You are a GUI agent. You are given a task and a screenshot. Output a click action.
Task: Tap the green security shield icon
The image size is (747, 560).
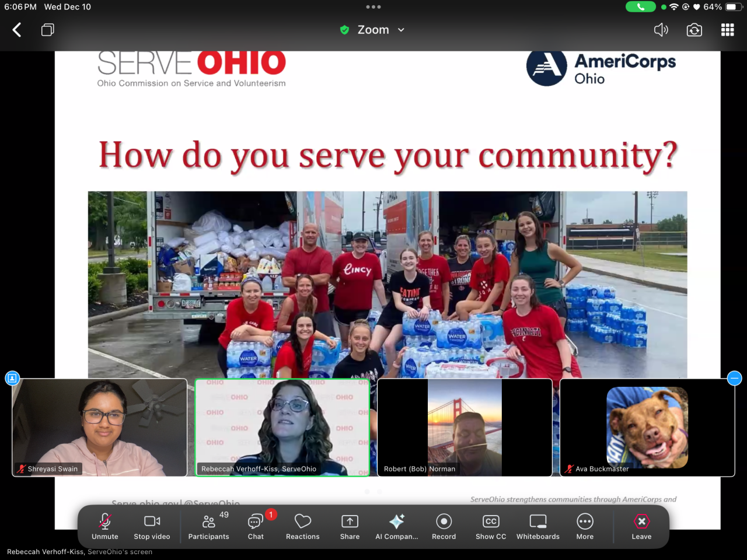344,30
